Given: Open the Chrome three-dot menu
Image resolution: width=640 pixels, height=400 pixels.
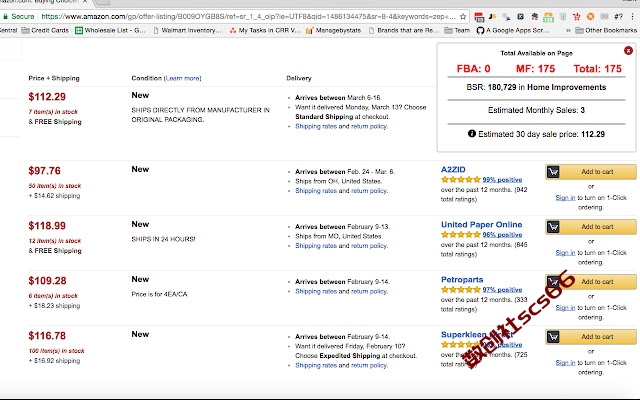Looking at the screenshot, I should 632,17.
